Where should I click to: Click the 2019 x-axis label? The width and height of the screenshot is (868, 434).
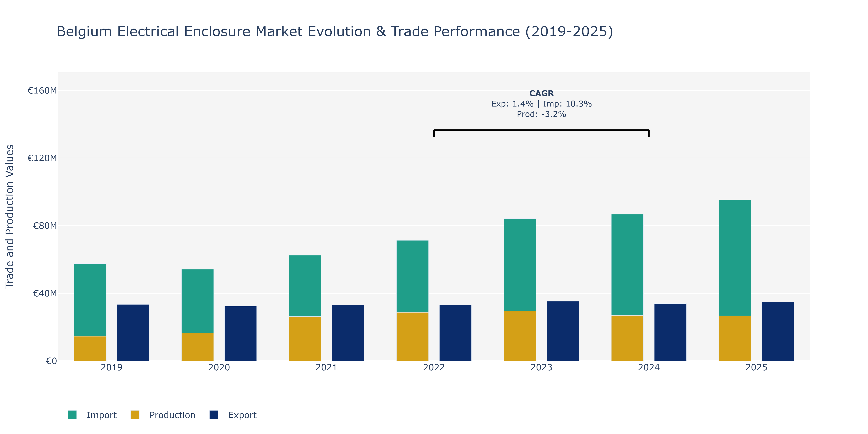(x=112, y=367)
